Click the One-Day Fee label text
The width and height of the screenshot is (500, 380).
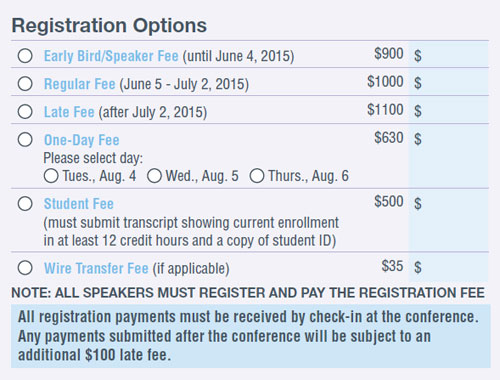pos(82,140)
